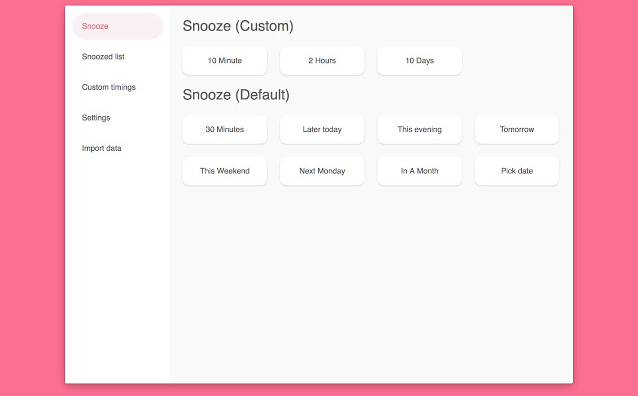Snooze until Next Monday
Viewport: 638px width, 396px height.
(322, 171)
